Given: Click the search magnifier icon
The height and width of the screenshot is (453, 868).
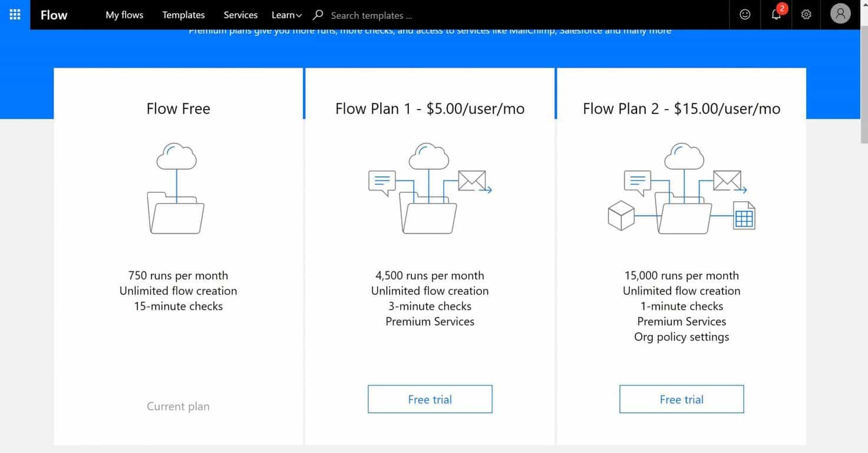Looking at the screenshot, I should coord(318,15).
